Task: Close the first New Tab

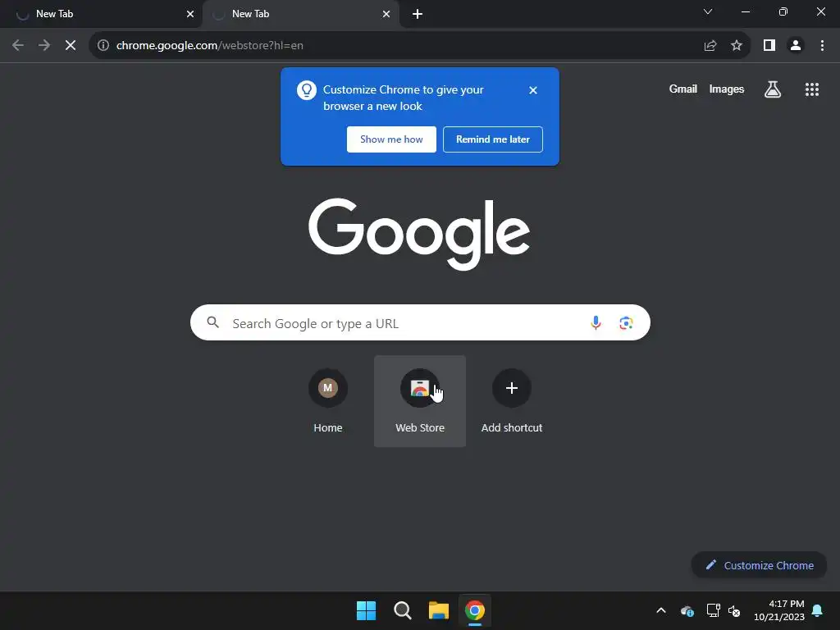Action: (x=190, y=14)
